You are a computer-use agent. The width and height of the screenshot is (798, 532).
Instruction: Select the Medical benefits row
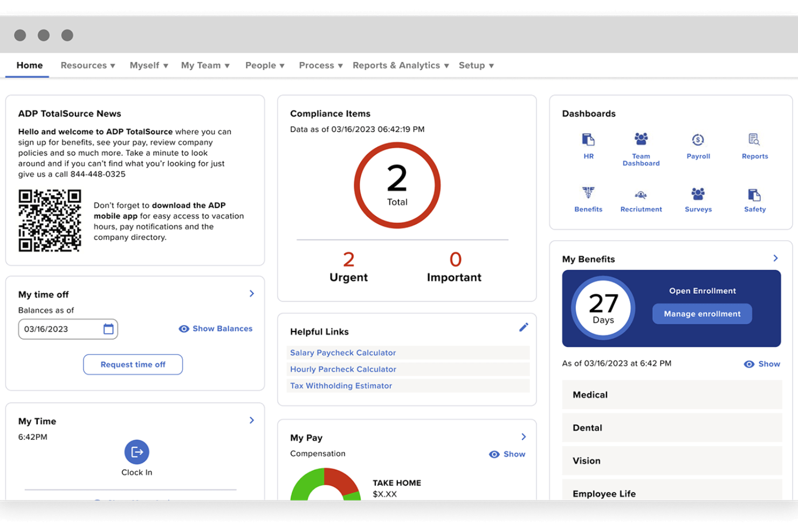point(672,395)
